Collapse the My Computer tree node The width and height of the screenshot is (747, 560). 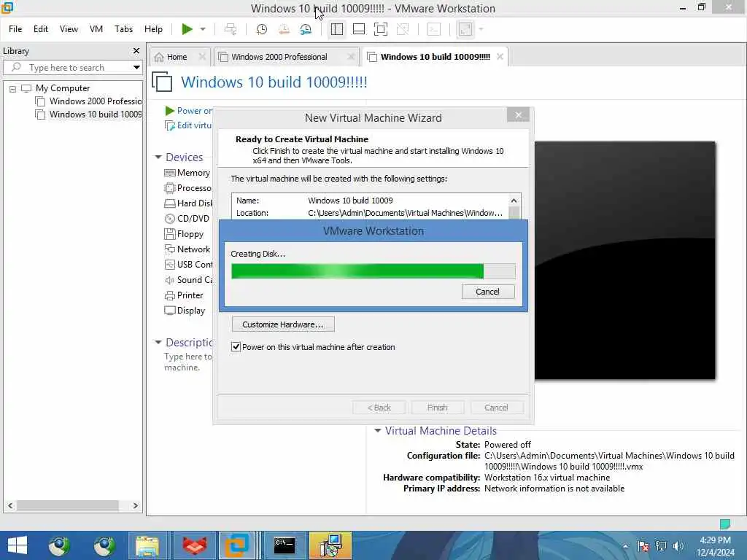12,88
